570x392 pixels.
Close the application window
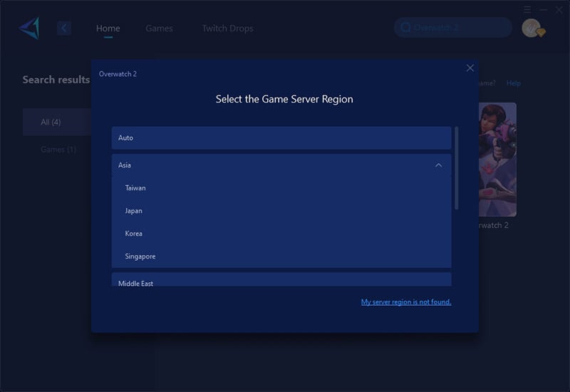(559, 10)
